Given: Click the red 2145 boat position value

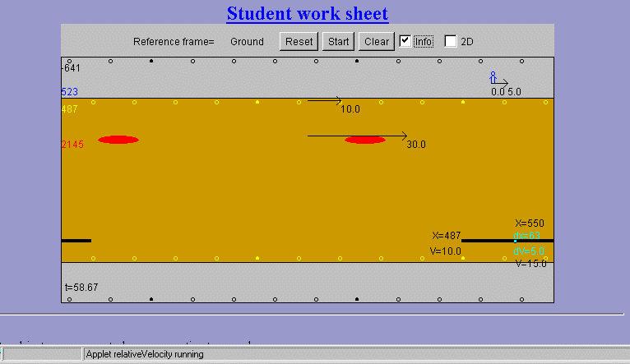Looking at the screenshot, I should point(72,145).
